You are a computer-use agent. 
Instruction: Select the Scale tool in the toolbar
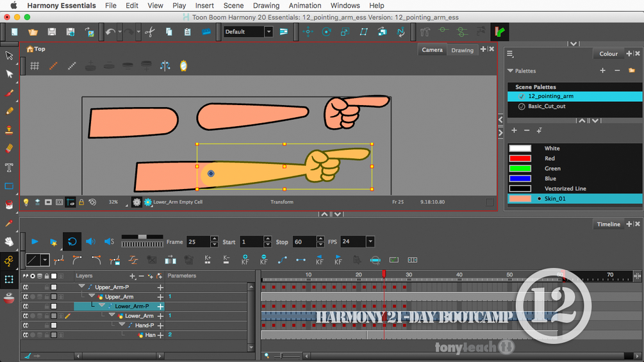[x=345, y=31]
